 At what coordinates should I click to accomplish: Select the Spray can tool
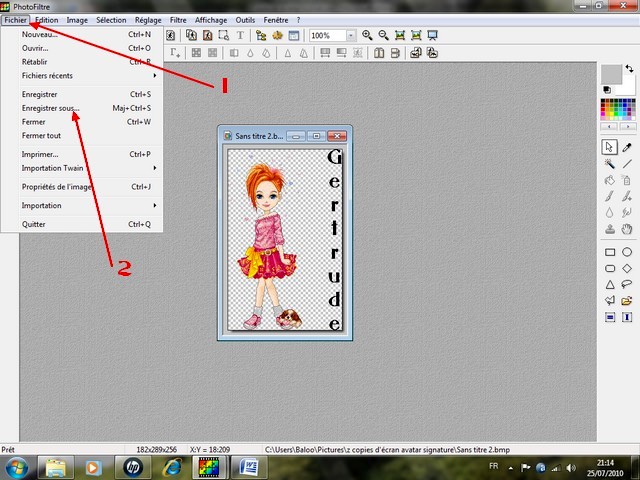pos(627,180)
